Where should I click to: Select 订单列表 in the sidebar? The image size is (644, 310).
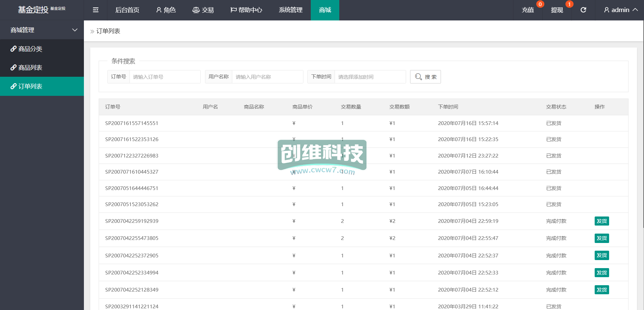click(x=30, y=86)
